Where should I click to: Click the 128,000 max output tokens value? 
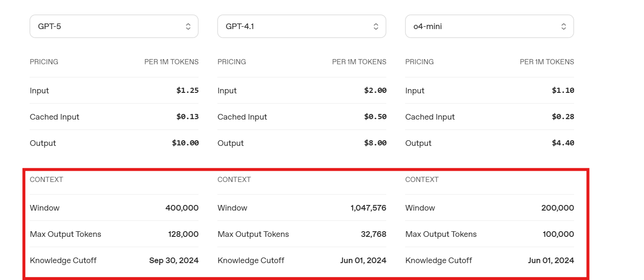(x=183, y=234)
